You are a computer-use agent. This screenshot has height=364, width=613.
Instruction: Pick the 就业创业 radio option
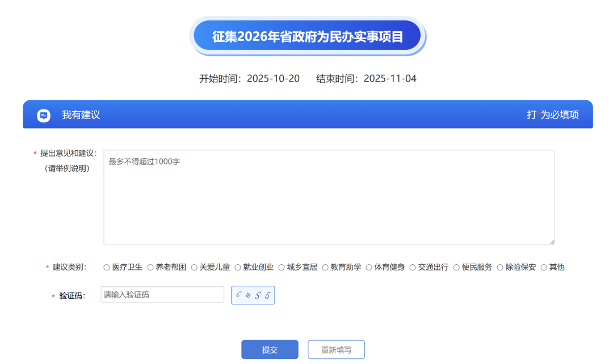pyautogui.click(x=238, y=268)
